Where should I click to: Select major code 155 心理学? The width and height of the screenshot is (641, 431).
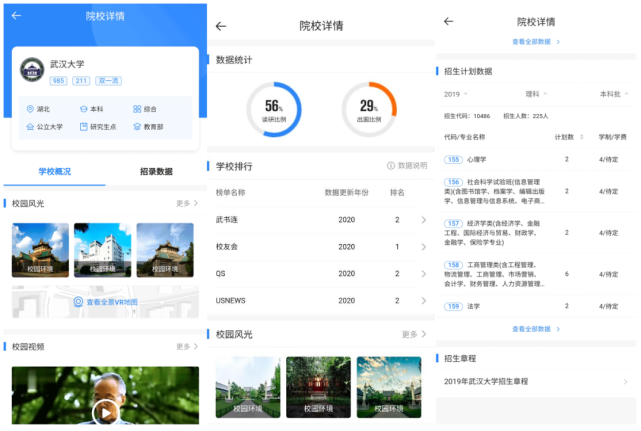click(453, 159)
